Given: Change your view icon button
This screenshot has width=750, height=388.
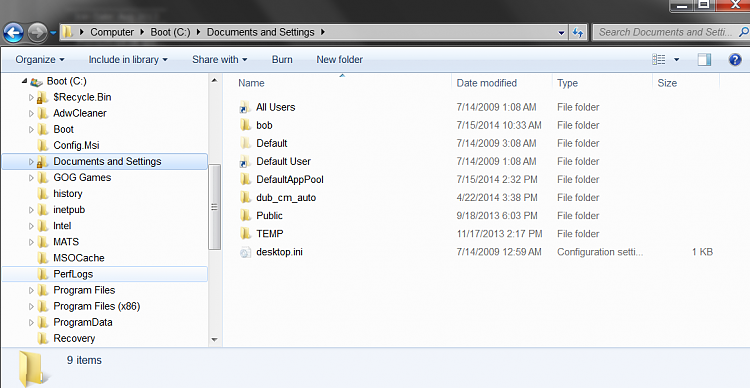Looking at the screenshot, I should click(659, 59).
